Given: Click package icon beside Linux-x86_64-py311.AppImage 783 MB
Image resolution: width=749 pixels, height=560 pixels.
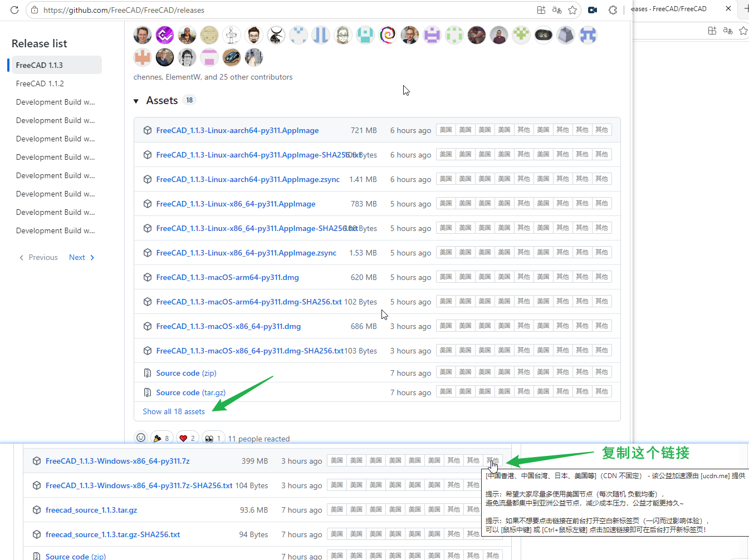Looking at the screenshot, I should [148, 204].
